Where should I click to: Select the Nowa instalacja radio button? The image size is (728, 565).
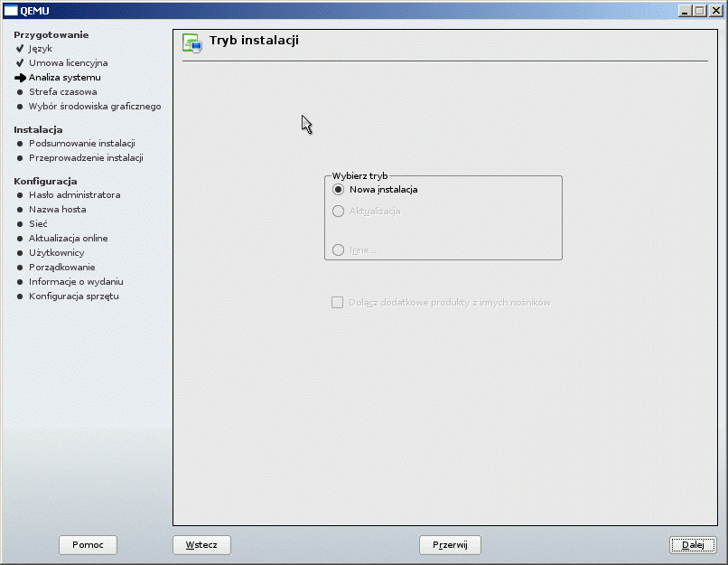pos(339,190)
